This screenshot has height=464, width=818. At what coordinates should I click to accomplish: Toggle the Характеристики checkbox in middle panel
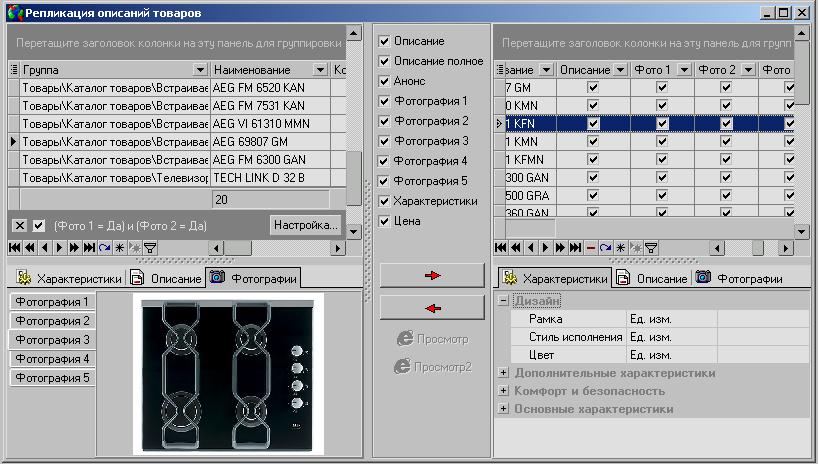tap(384, 201)
